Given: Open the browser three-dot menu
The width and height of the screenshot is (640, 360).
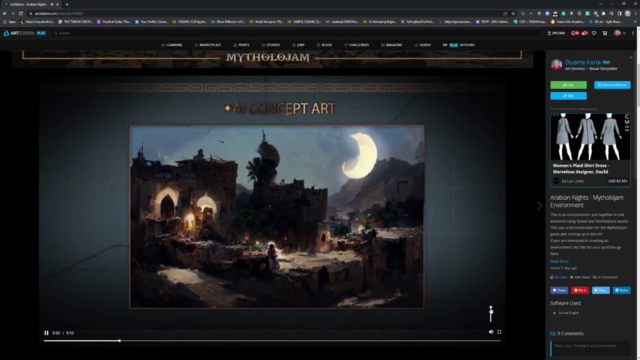Looking at the screenshot, I should coord(636,13).
